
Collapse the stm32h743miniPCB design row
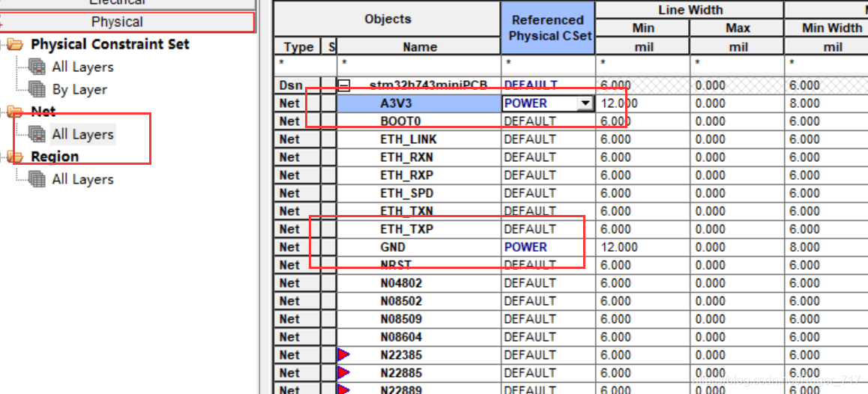tap(344, 86)
